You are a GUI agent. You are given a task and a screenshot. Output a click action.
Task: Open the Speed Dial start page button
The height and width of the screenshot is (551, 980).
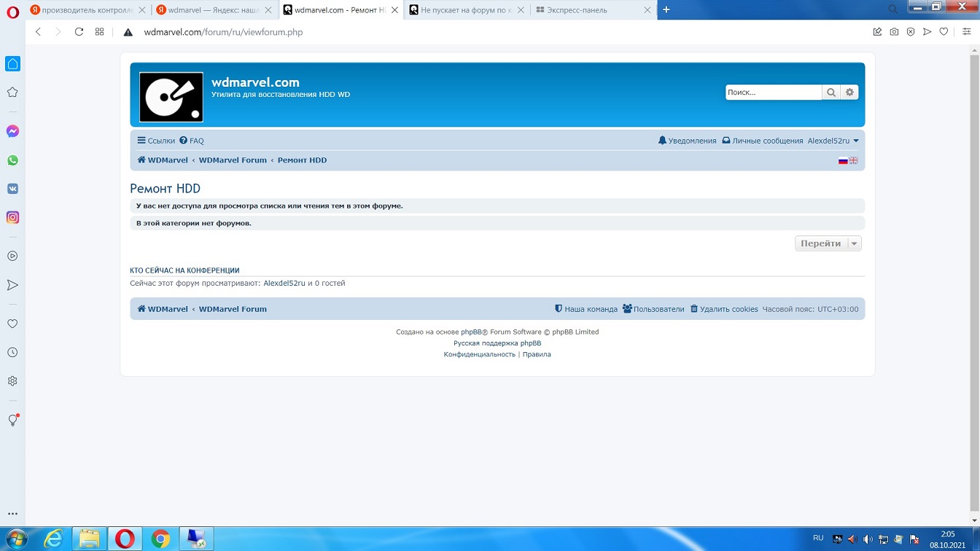coord(100,32)
